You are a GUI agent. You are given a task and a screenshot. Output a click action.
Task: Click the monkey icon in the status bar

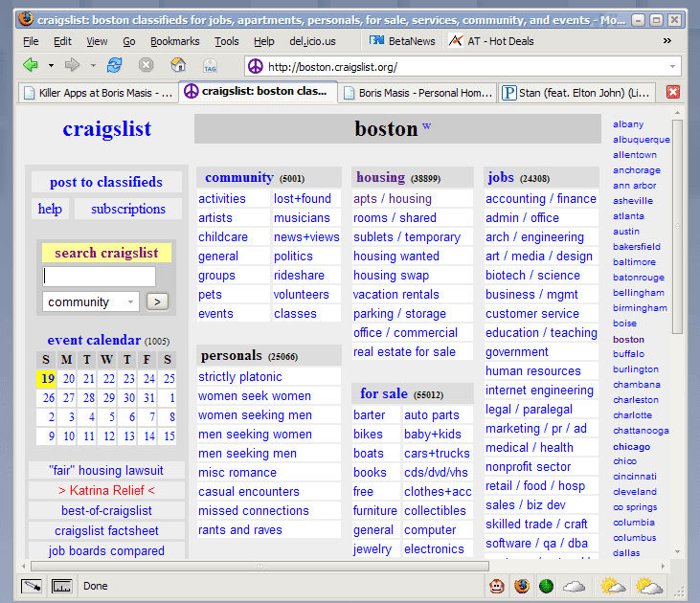(497, 586)
